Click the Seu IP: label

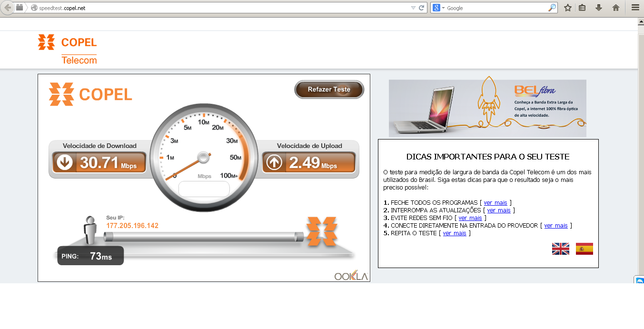[115, 218]
